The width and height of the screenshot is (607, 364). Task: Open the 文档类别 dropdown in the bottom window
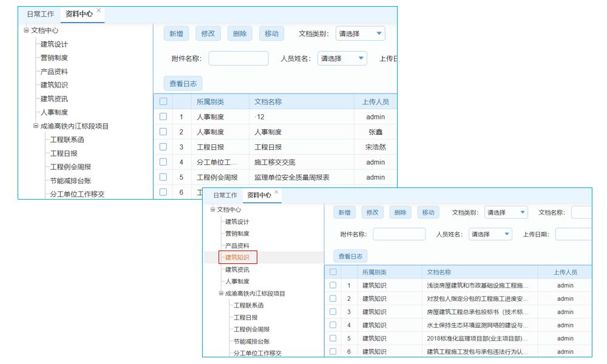click(506, 212)
